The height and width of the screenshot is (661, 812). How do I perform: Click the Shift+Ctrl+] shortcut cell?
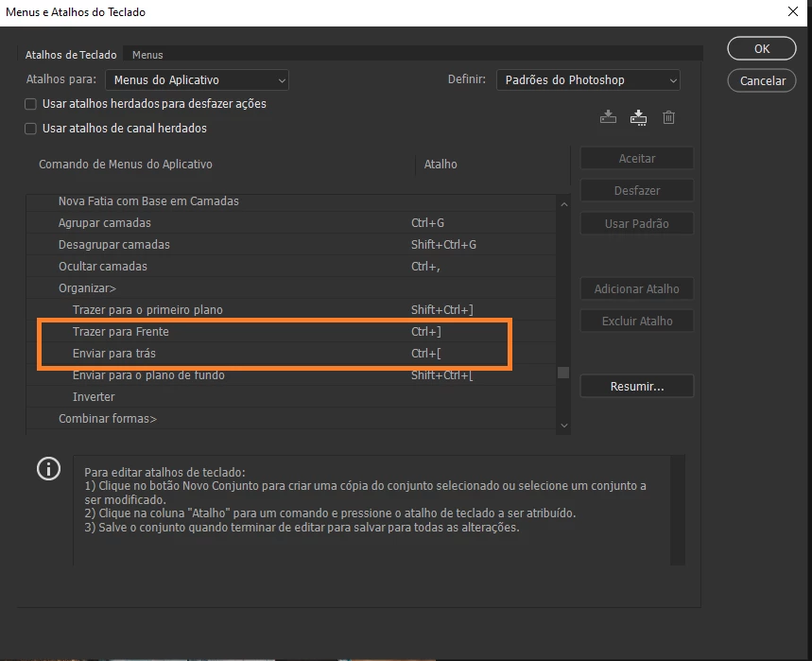pyautogui.click(x=441, y=310)
